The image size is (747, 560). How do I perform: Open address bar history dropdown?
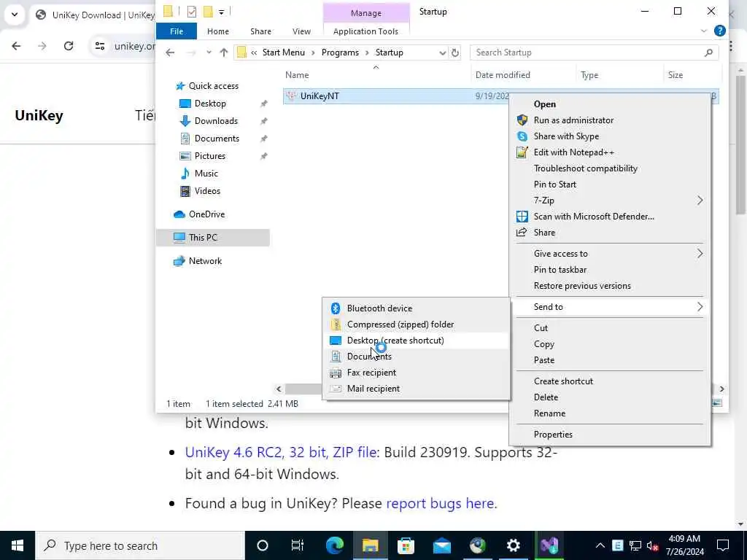(443, 52)
